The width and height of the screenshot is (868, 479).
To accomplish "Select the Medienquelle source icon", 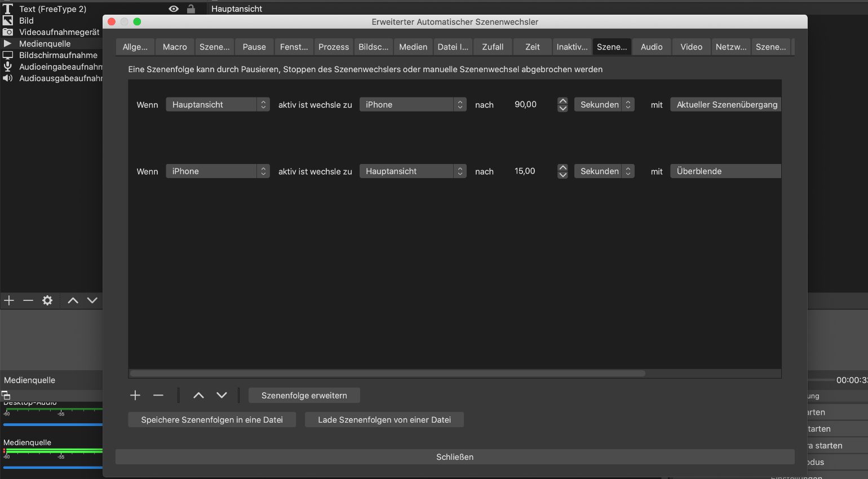I will (x=8, y=43).
